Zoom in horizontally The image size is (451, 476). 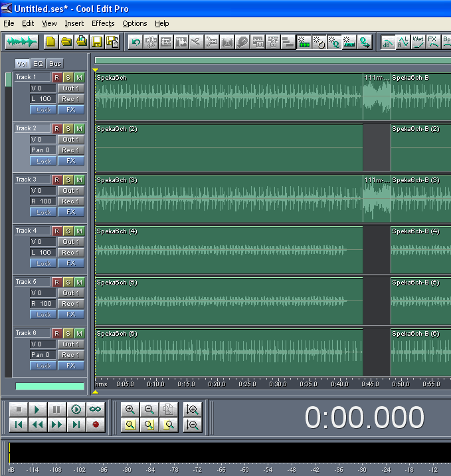coord(130,410)
